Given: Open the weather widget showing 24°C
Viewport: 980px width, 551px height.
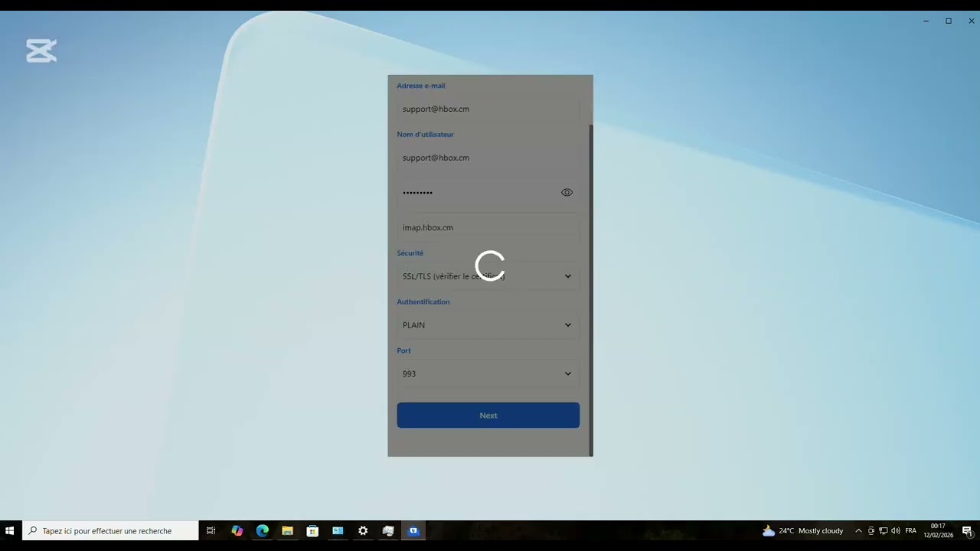Looking at the screenshot, I should pyautogui.click(x=802, y=531).
